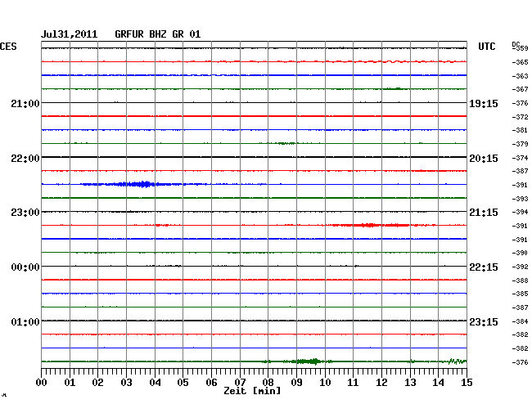Click minute tick label 13
532x404 pixels.
point(410,383)
